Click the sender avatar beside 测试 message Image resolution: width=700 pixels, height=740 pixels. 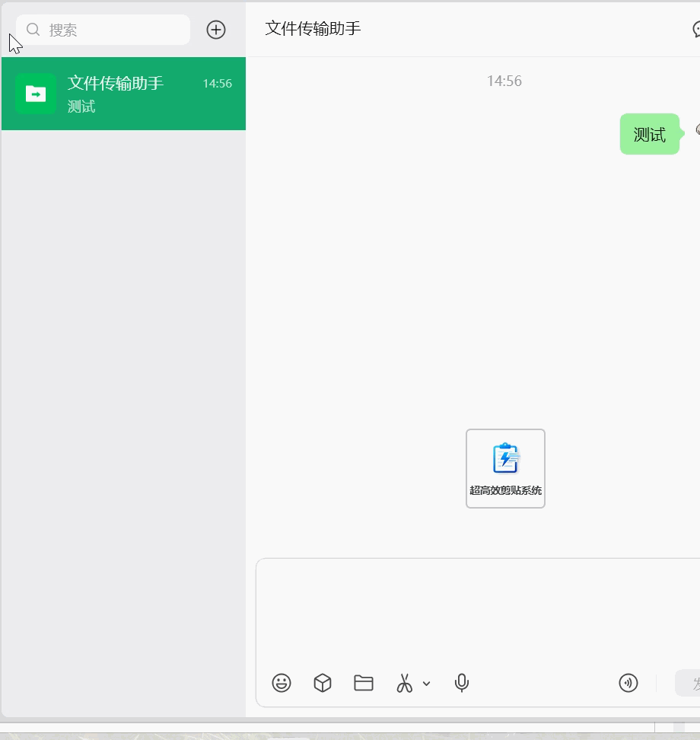pyautogui.click(x=697, y=130)
